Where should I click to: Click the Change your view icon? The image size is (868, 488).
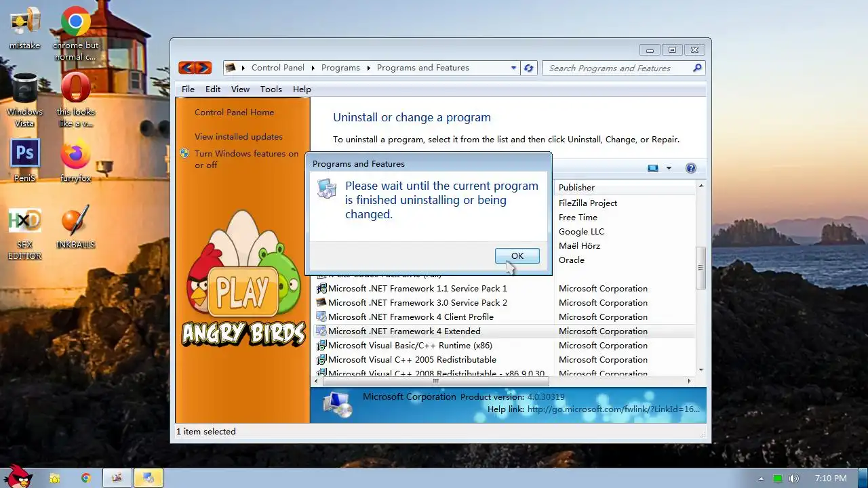[653, 168]
